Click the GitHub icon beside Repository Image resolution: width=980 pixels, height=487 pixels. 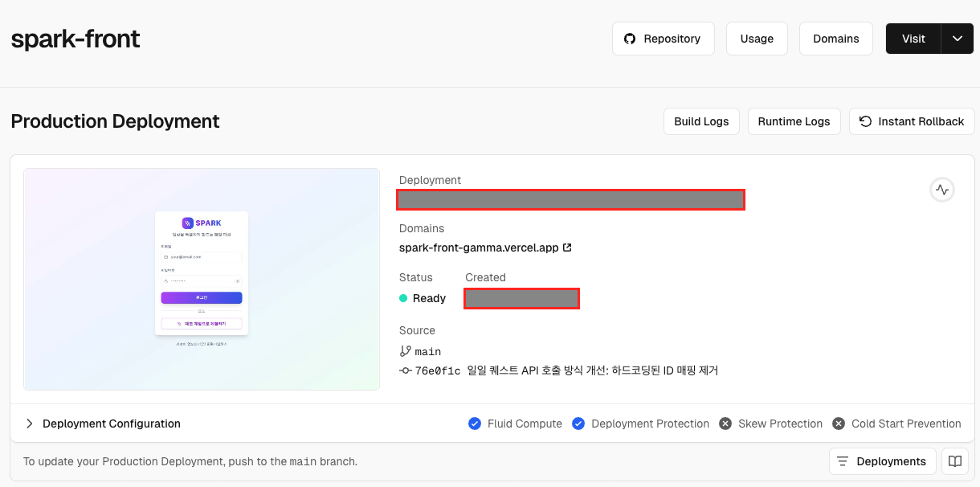click(628, 38)
